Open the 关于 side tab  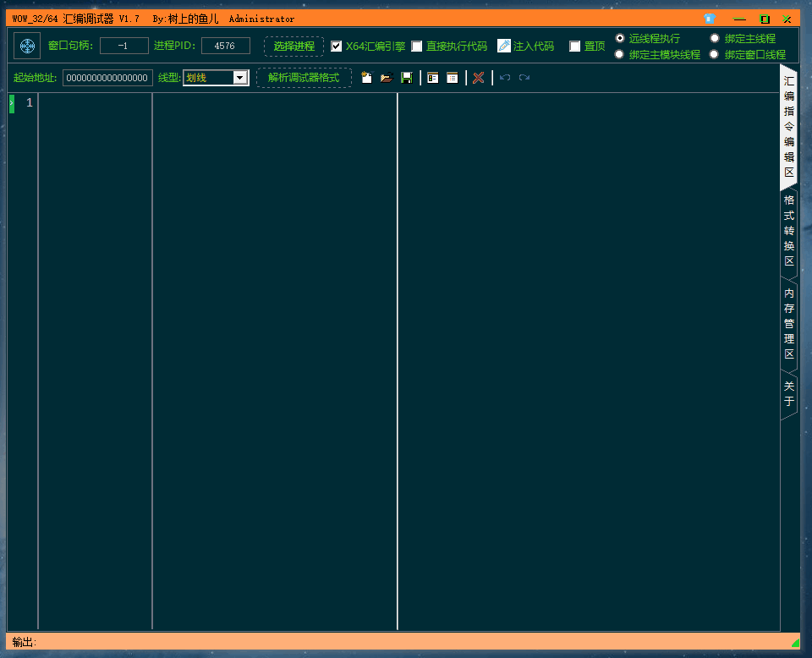pyautogui.click(x=788, y=393)
